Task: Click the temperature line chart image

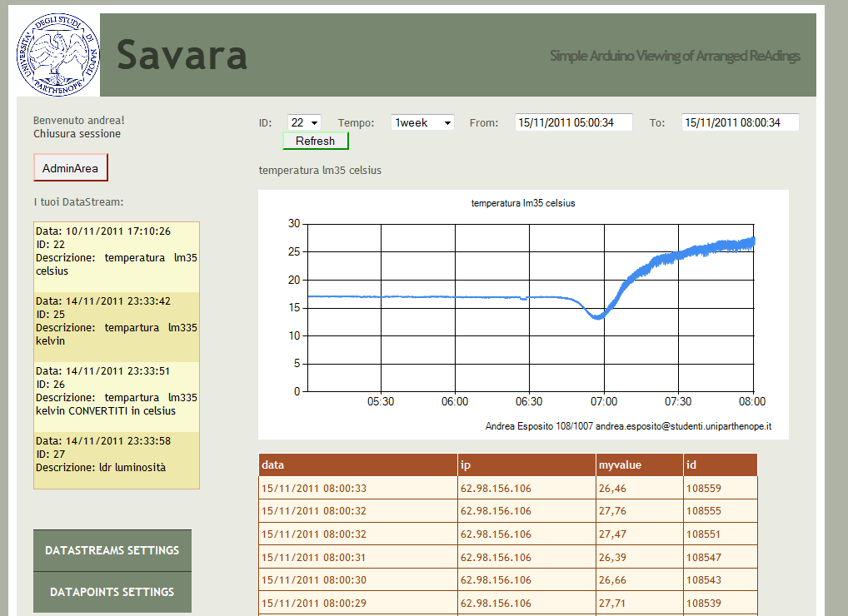Action: point(523,314)
